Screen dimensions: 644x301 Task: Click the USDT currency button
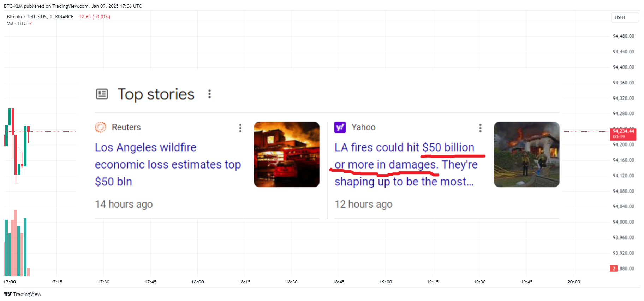625,17
